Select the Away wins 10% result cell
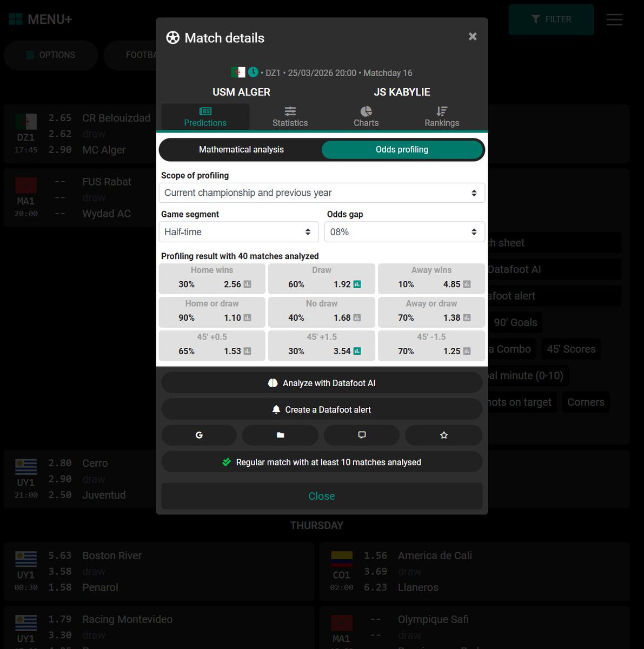Viewport: 644px width, 649px height. 431,278
